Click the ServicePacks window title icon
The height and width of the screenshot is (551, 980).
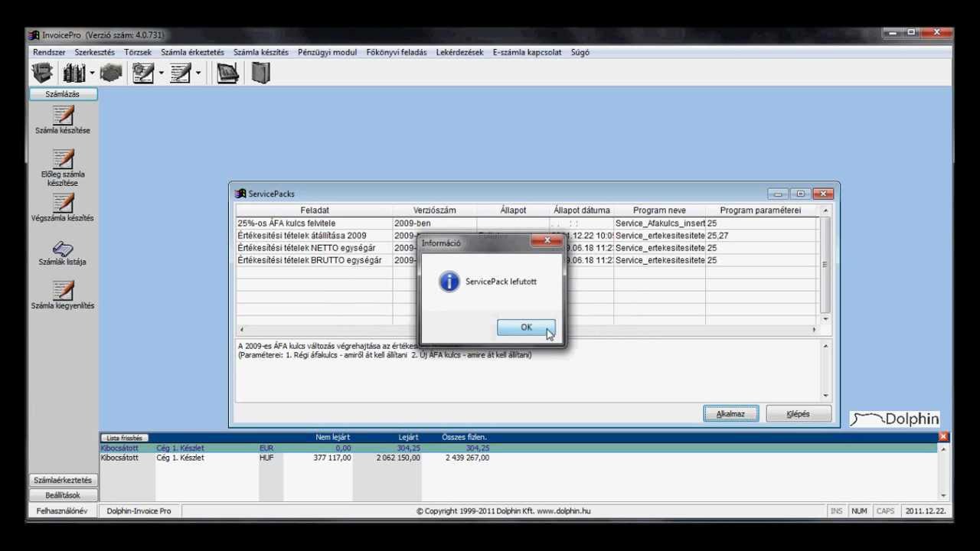click(x=240, y=194)
